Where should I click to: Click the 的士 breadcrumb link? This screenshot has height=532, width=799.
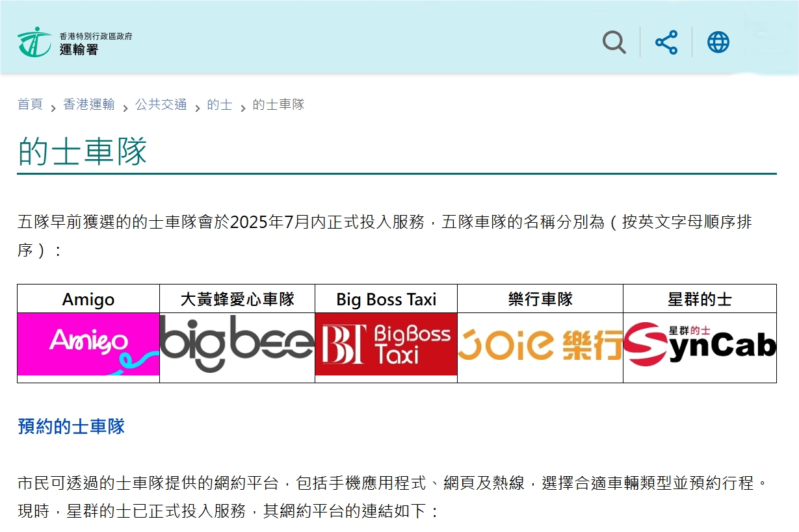tap(220, 105)
